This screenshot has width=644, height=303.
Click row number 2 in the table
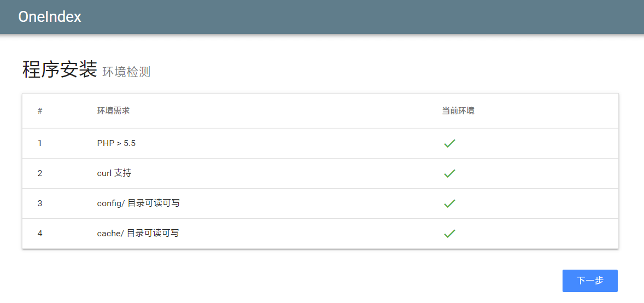pos(40,173)
